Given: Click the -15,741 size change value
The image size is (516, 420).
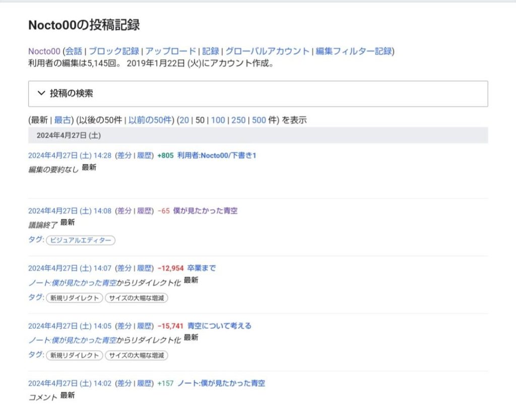Looking at the screenshot, I should 170,326.
